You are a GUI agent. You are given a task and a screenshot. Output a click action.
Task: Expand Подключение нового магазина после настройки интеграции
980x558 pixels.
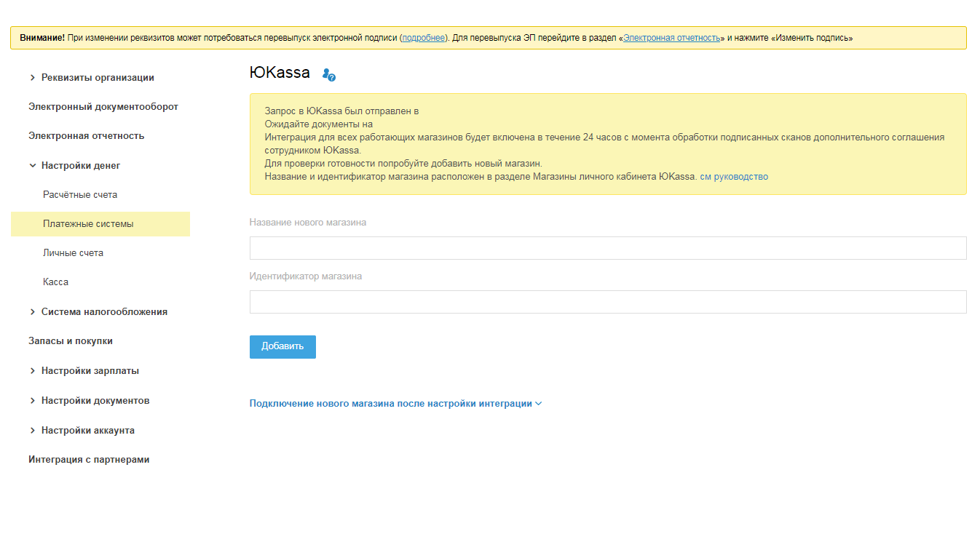tap(395, 404)
